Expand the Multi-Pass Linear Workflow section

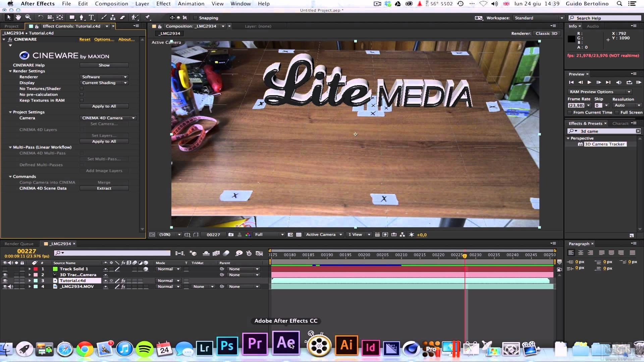tap(10, 147)
